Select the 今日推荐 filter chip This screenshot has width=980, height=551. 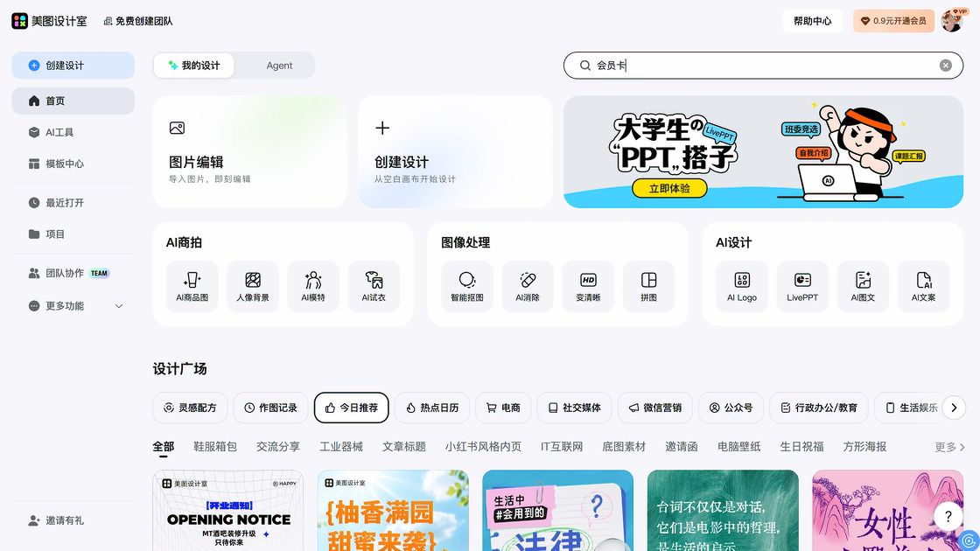(351, 408)
